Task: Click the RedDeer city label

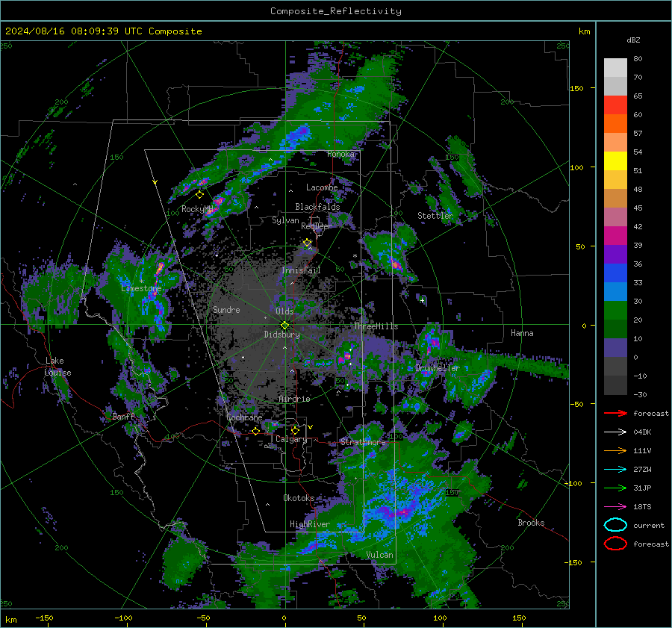Action: 317,226
